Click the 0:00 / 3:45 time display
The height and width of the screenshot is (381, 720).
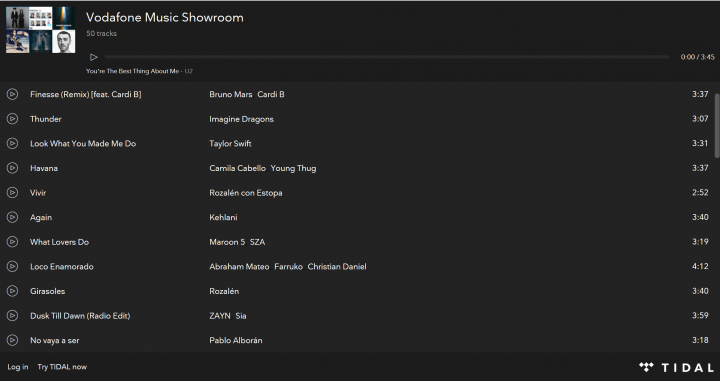[698, 57]
